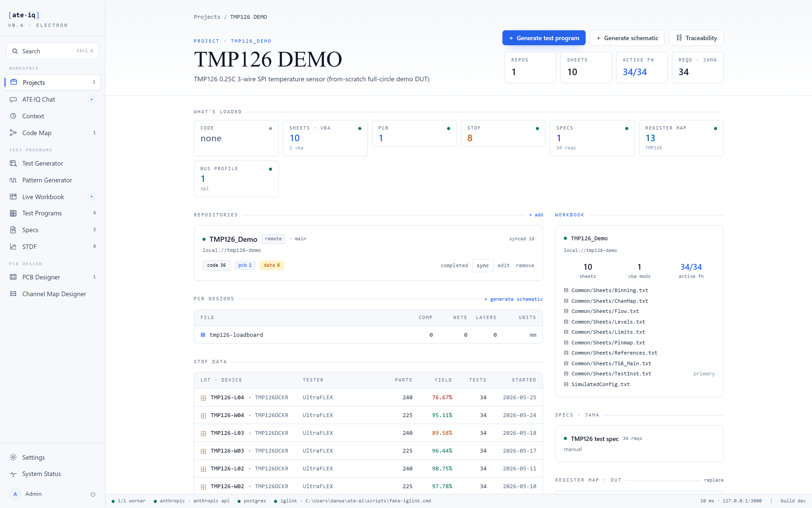Image resolution: width=812 pixels, height=508 pixels.
Task: Click the STDF chart icon
Action: click(x=13, y=247)
